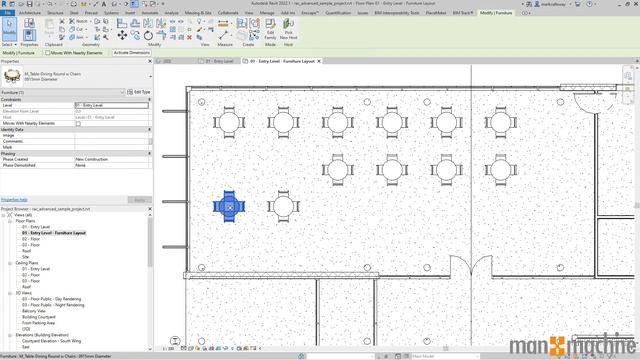Open the Annotate ribbon tab
Image resolution: width=640 pixels, height=360 pixels.
click(x=149, y=13)
